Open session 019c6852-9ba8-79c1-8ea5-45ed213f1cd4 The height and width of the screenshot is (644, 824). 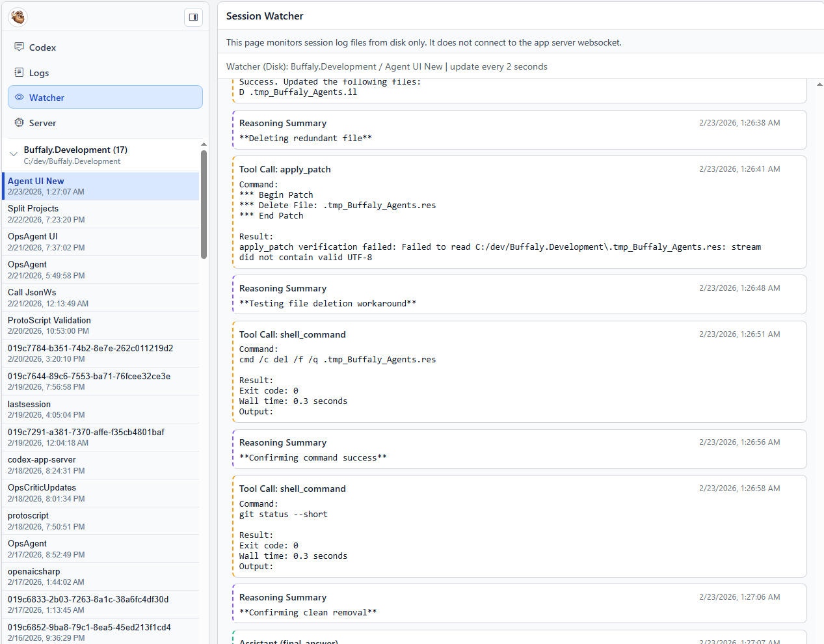click(101, 632)
